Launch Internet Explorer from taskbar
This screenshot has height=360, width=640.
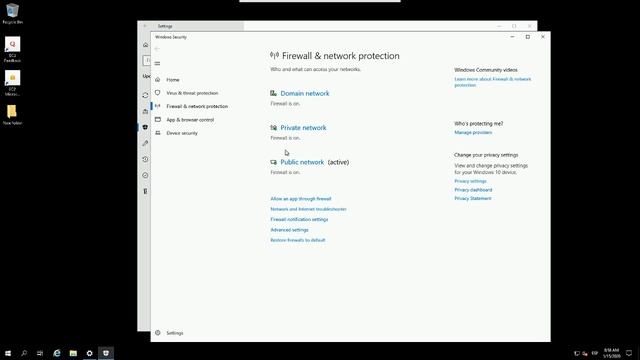pos(57,353)
